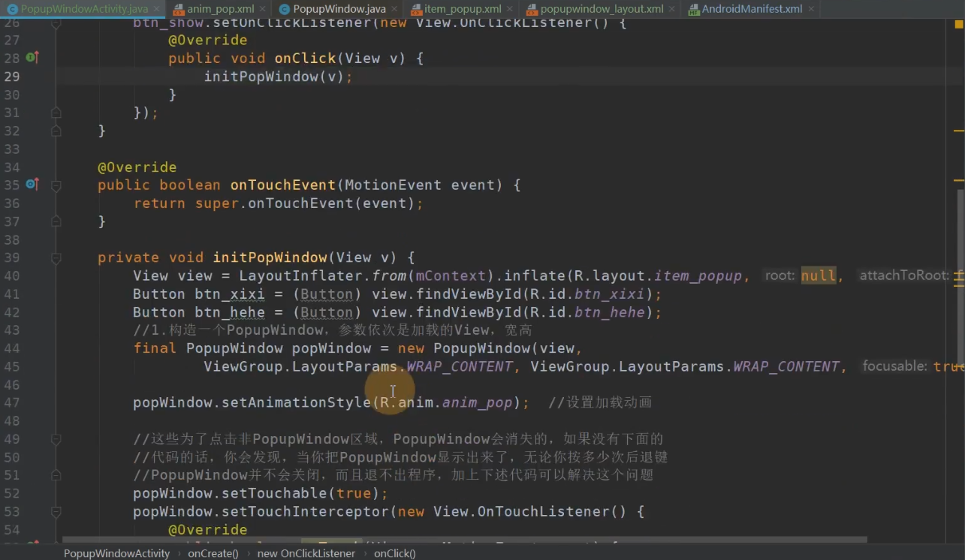Open the AndroidManifest.xml tab
965x560 pixels.
[752, 9]
